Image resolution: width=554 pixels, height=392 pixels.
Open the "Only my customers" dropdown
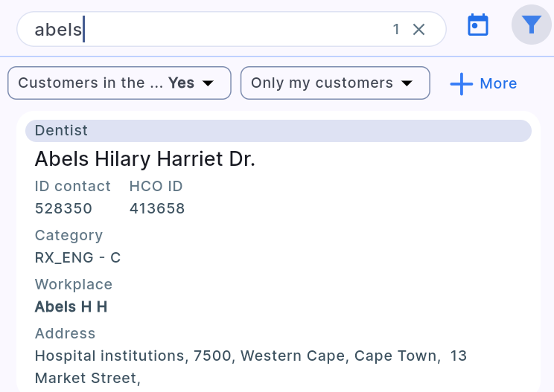335,83
